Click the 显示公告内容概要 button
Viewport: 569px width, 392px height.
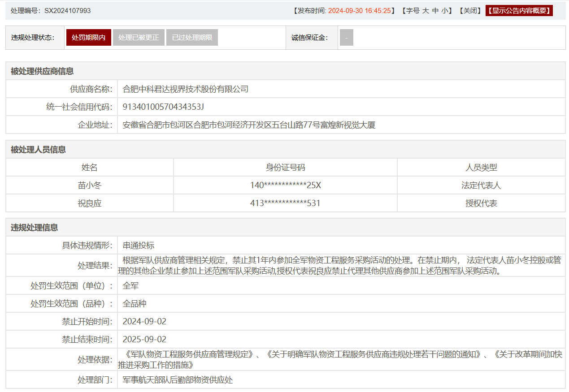(x=519, y=11)
